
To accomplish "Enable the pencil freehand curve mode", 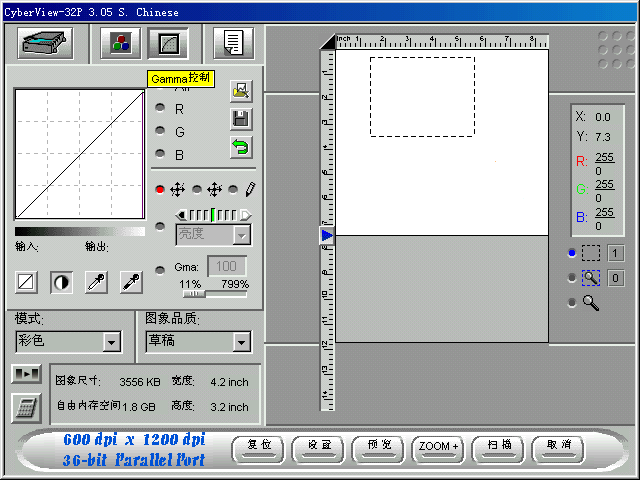I will tap(233, 189).
